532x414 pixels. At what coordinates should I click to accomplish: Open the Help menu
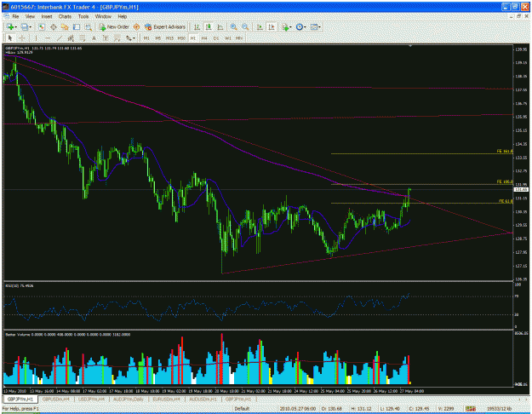click(x=123, y=17)
